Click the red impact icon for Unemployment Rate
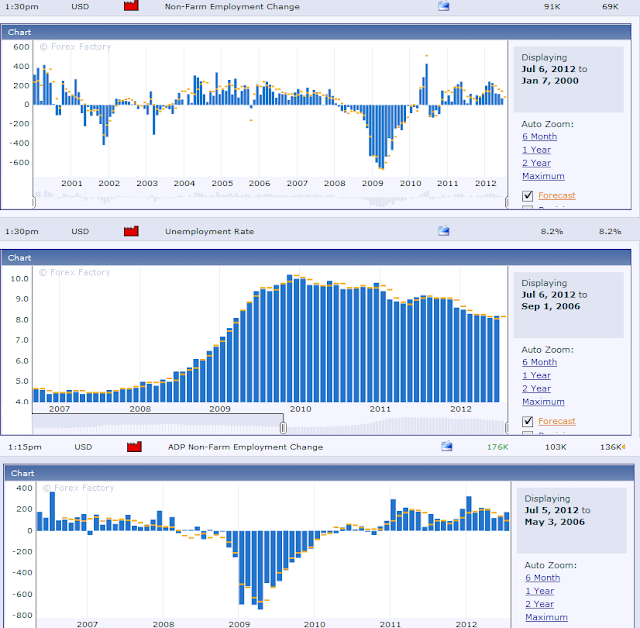640x628 pixels. (131, 231)
